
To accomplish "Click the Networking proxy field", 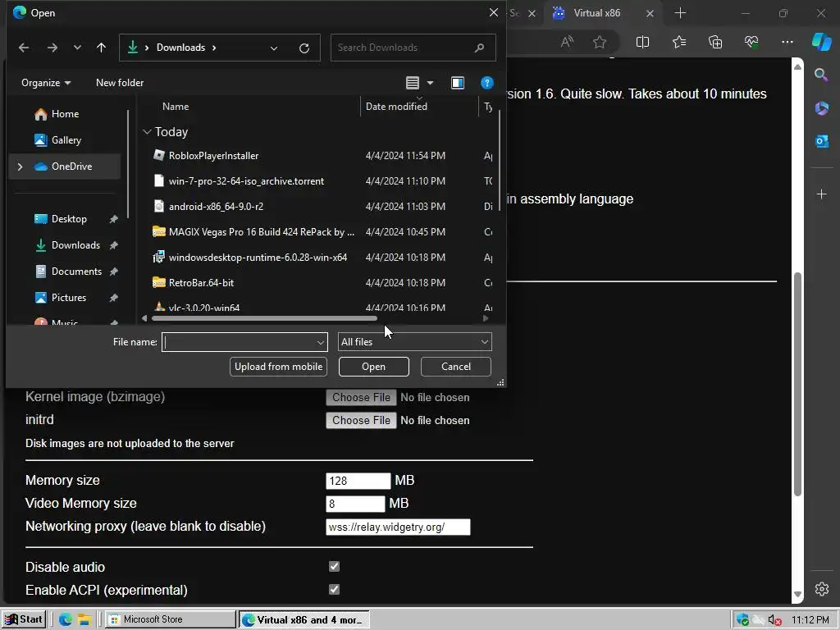I will [398, 527].
